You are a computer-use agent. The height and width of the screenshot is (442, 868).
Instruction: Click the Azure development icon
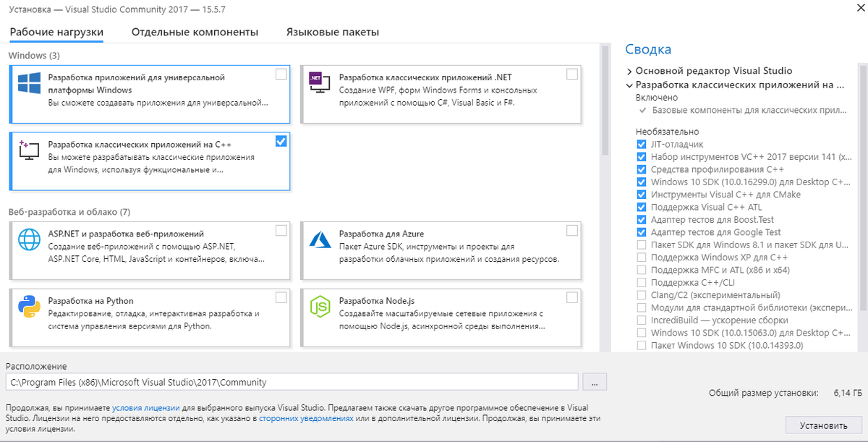(320, 239)
